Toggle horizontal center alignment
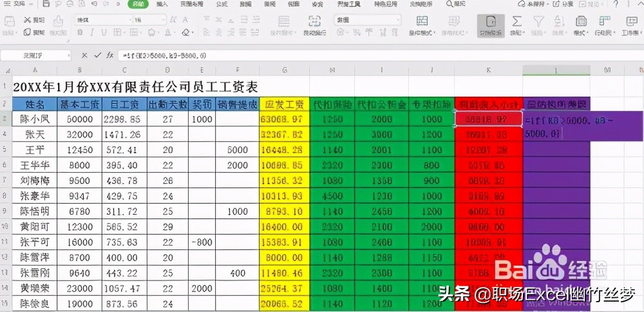 218,32
